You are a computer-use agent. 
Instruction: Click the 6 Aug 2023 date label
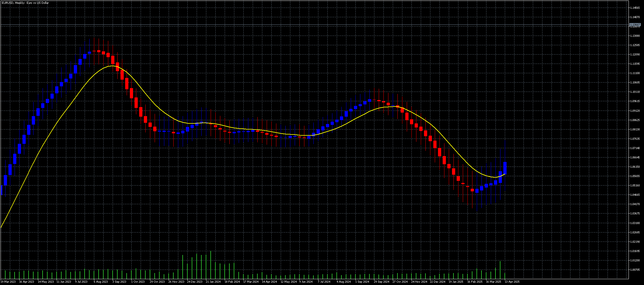(101, 282)
